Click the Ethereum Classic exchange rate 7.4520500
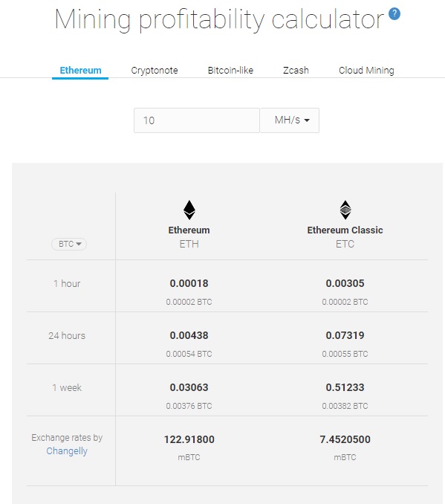 [x=345, y=439]
